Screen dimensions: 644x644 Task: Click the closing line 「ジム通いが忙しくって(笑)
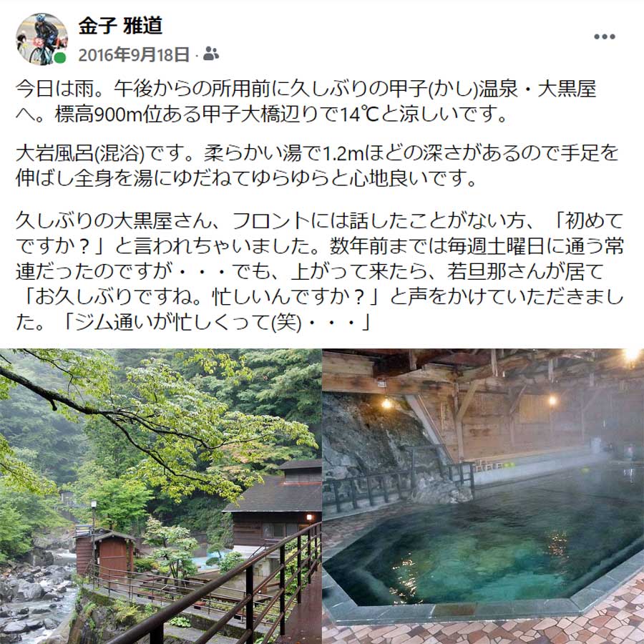coord(215,322)
